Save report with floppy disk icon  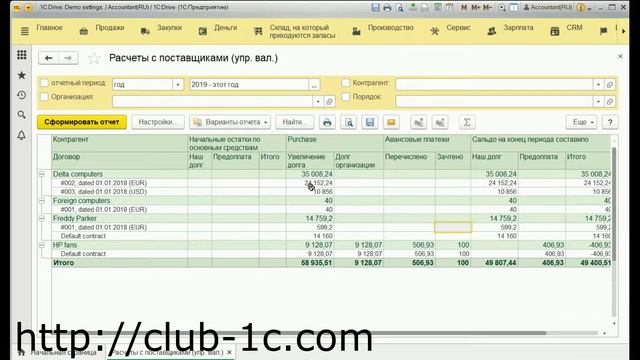click(x=370, y=122)
